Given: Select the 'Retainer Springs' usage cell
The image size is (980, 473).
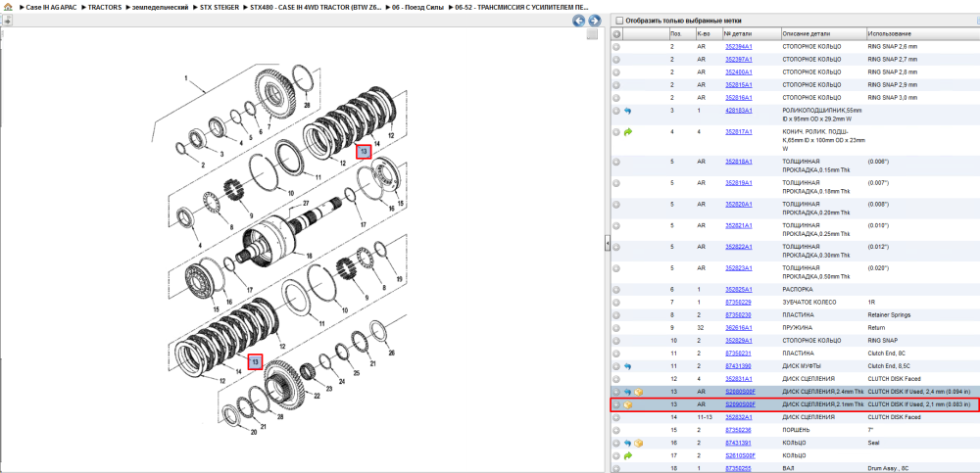Looking at the screenshot, I should 890,315.
